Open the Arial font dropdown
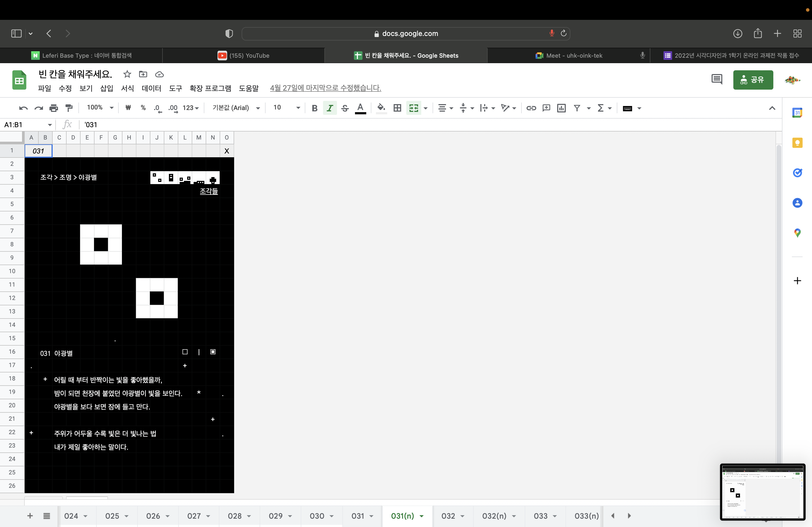Viewport: 812px width, 527px height. 236,108
